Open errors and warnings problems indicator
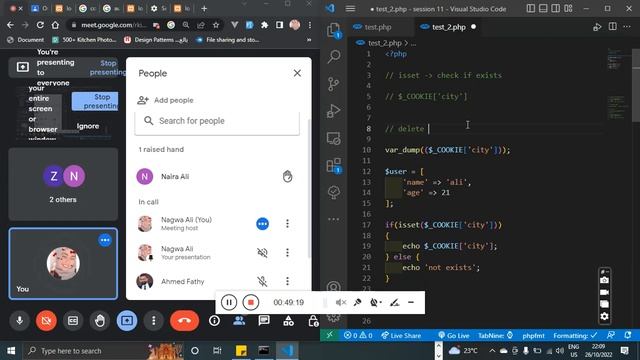 click(358, 336)
